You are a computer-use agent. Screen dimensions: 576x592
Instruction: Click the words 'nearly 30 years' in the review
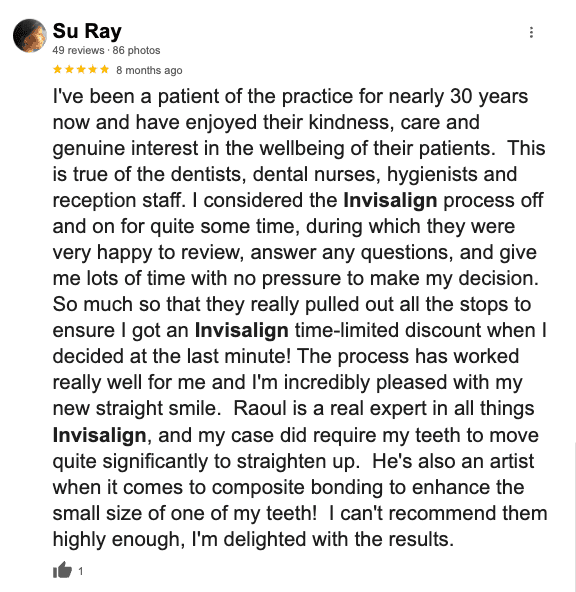[x=458, y=96]
